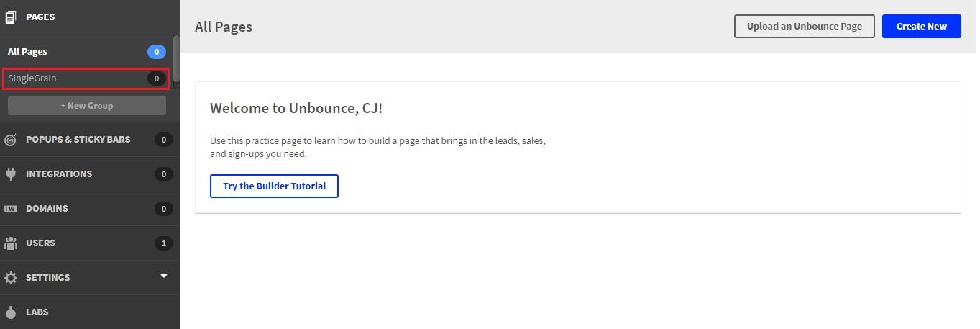Click the Integrations plug icon
The height and width of the screenshot is (329, 980).
click(11, 173)
